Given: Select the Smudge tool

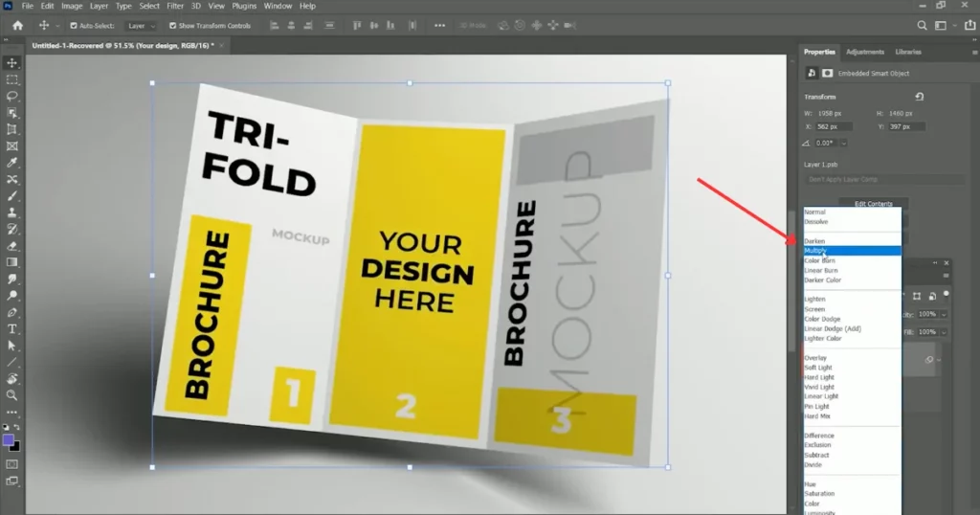Looking at the screenshot, I should pyautogui.click(x=11, y=279).
